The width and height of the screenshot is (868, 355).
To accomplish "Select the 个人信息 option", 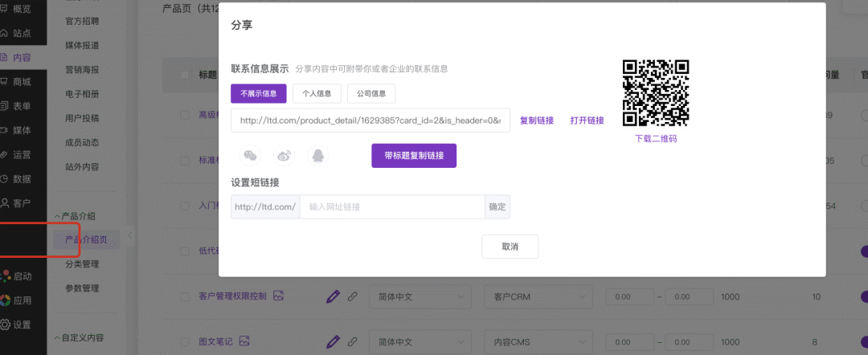I will (317, 93).
